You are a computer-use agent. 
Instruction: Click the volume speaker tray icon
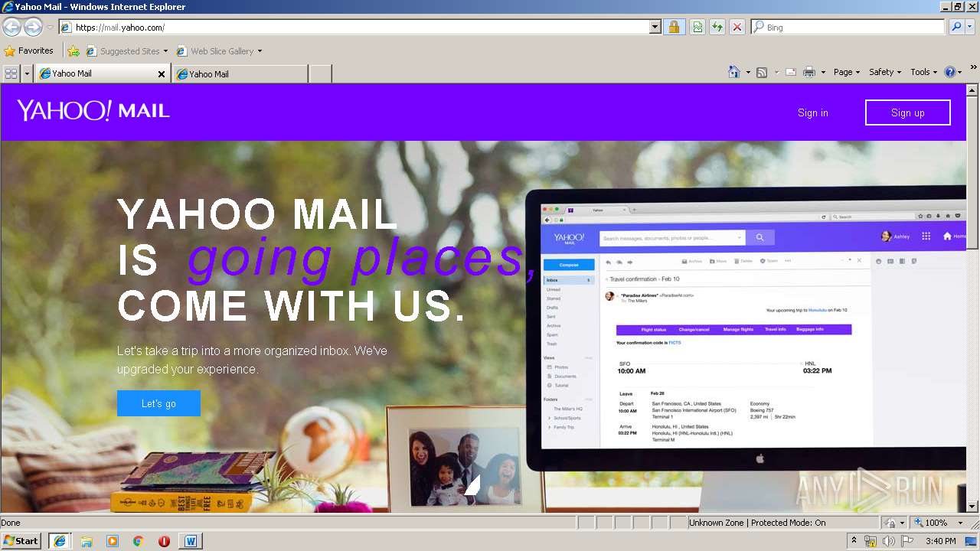point(889,541)
